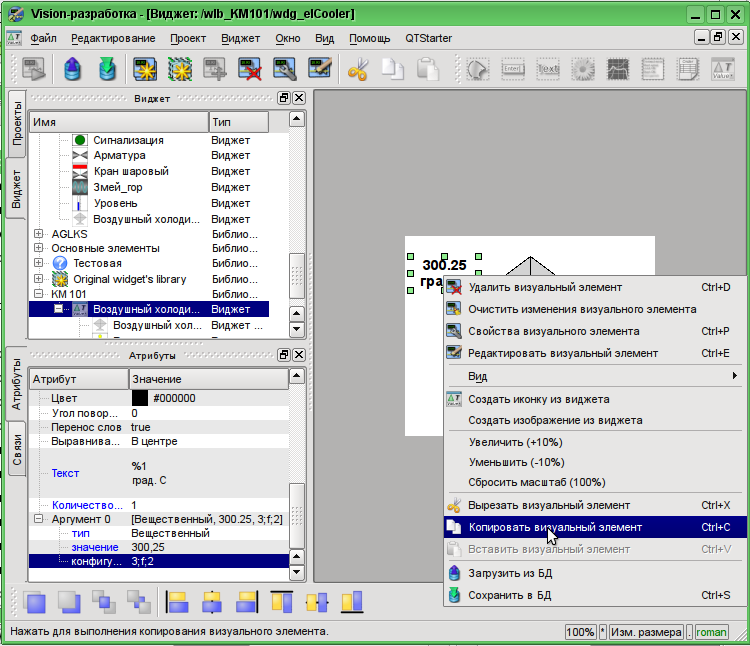Click the scissors cut icon in toolbar
This screenshot has width=750, height=646.
357,70
